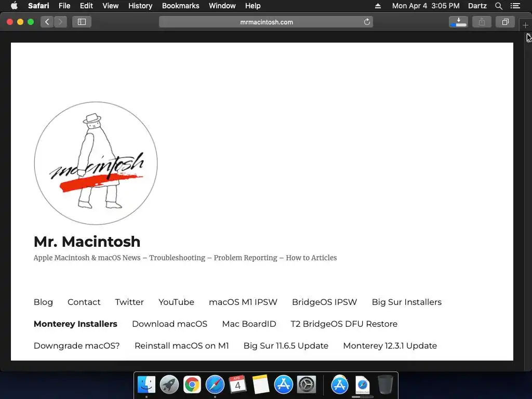This screenshot has width=532, height=399.
Task: Open a new tab with plus button
Action: [525, 25]
